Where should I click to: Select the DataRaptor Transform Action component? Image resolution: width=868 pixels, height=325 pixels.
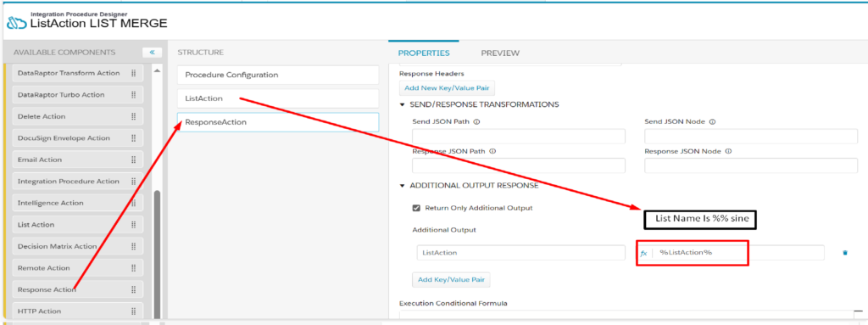coord(77,73)
